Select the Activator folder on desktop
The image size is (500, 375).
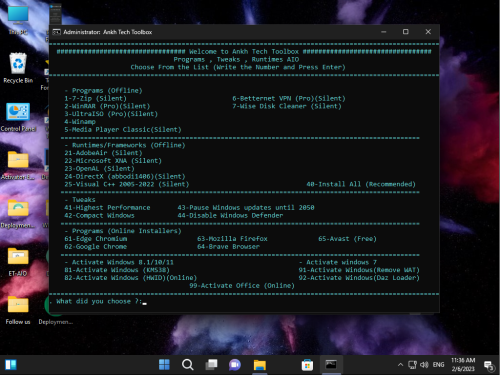click(x=18, y=165)
